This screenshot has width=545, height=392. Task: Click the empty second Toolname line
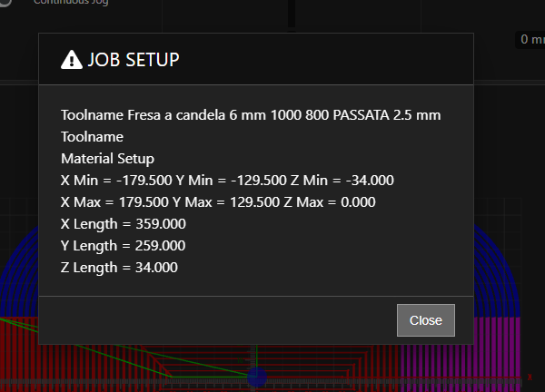tap(92, 137)
